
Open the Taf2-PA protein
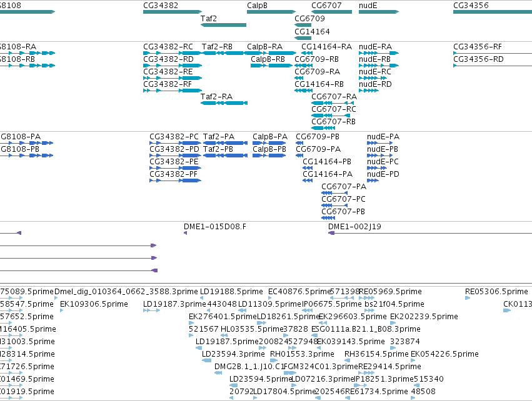219,137
